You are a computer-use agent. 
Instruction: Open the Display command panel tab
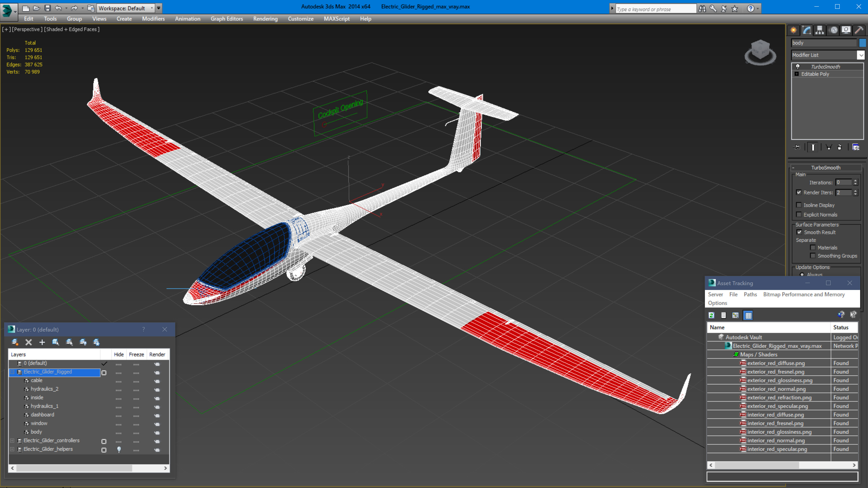pos(846,30)
